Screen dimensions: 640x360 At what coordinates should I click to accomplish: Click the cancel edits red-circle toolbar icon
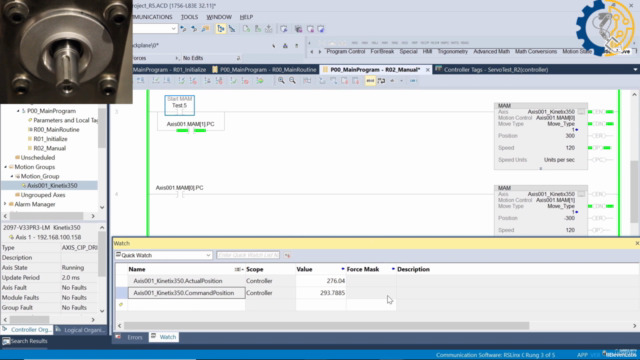click(x=245, y=81)
